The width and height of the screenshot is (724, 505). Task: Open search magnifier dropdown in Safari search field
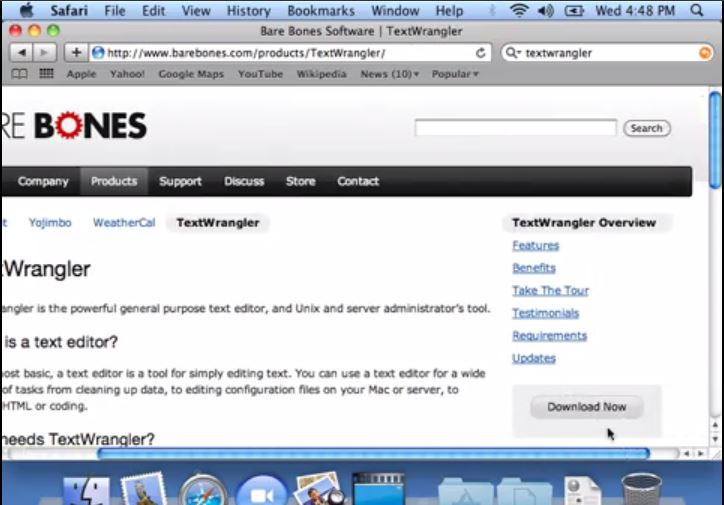click(513, 53)
